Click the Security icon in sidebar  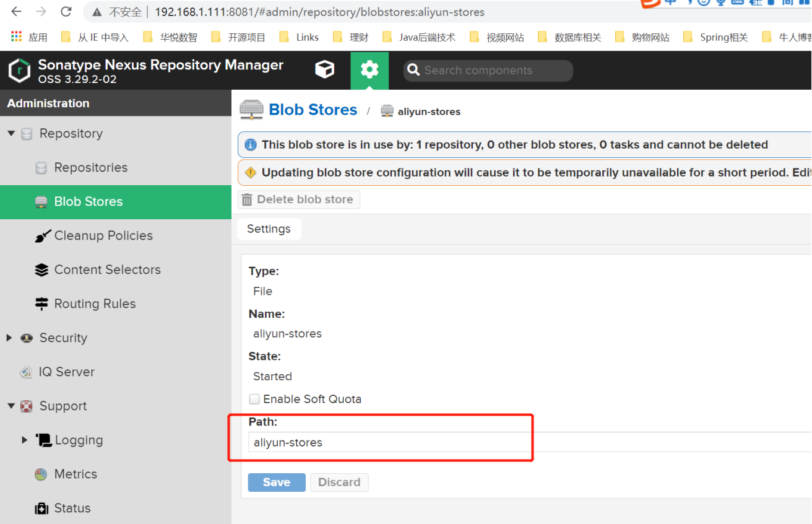point(27,338)
